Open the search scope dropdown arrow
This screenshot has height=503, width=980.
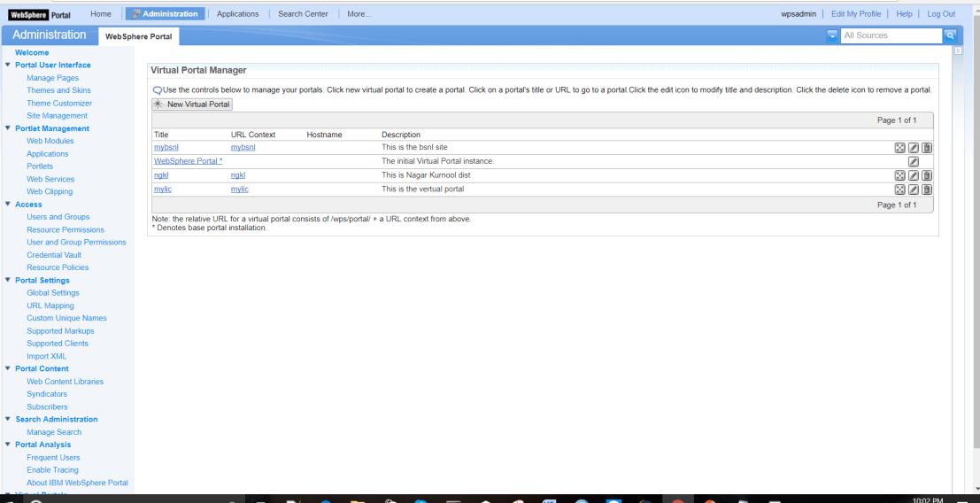click(832, 35)
